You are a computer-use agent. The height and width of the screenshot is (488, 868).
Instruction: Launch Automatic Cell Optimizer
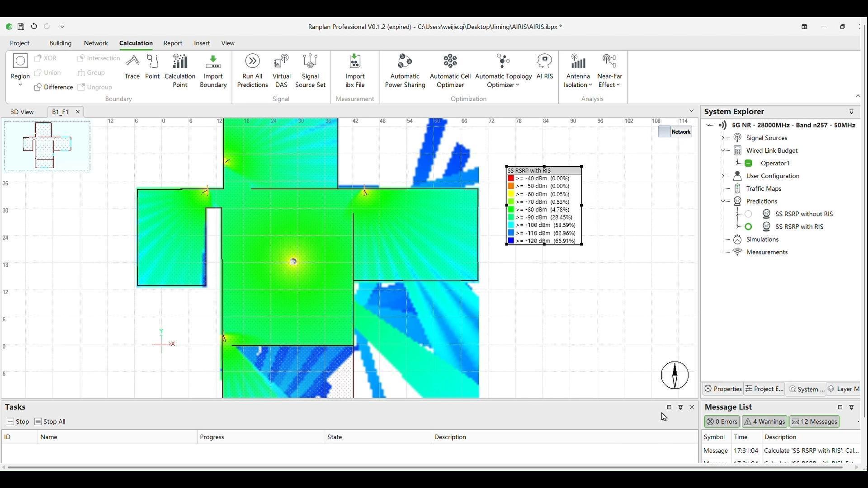(450, 71)
